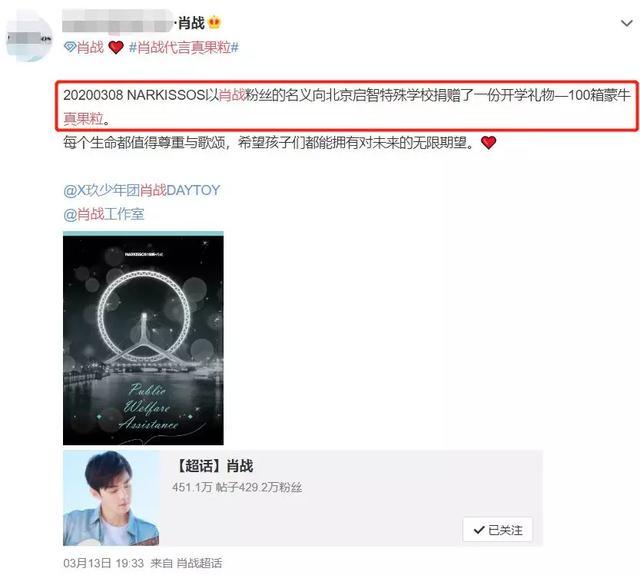Click the crown badge beside the username
The height and width of the screenshot is (575, 640).
click(x=214, y=22)
